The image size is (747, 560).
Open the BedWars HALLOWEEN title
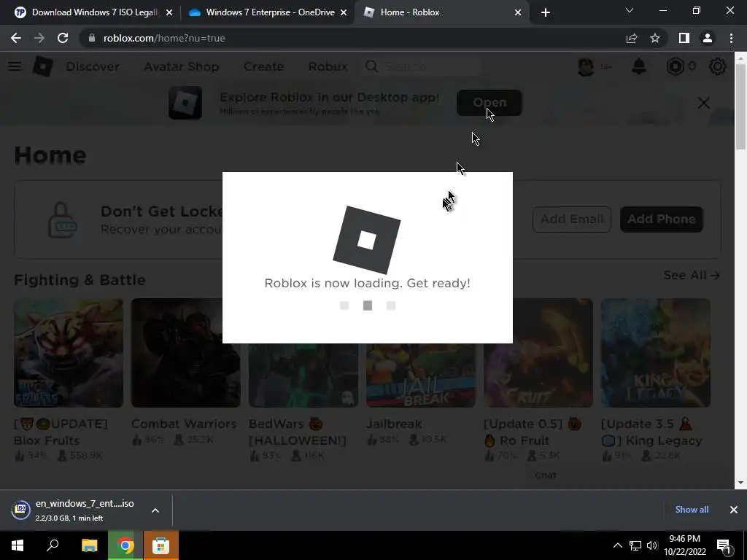298,432
